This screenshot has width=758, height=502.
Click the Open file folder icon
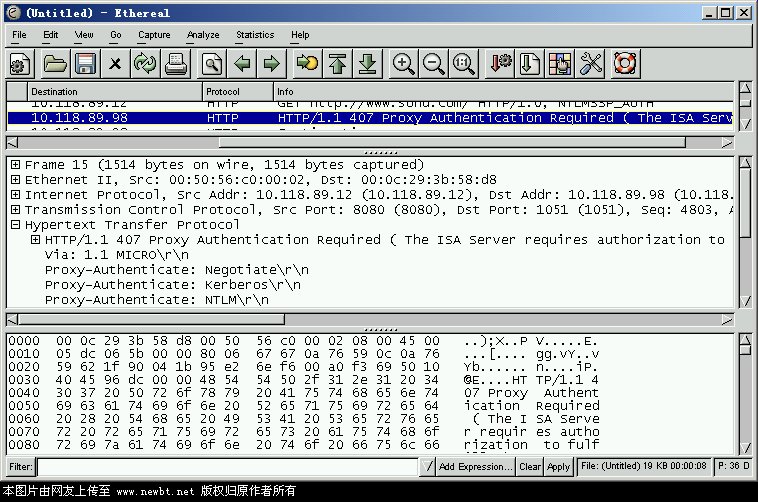coord(55,63)
